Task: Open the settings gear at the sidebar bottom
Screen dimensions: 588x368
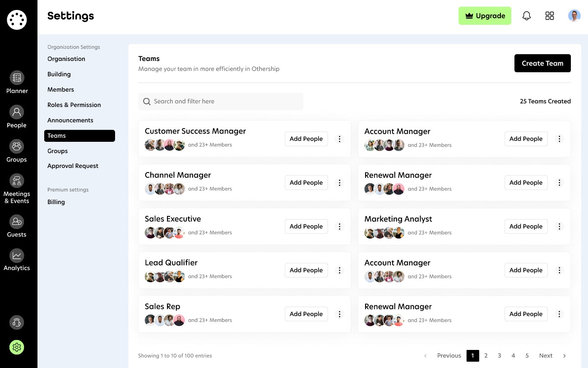Action: pyautogui.click(x=17, y=347)
